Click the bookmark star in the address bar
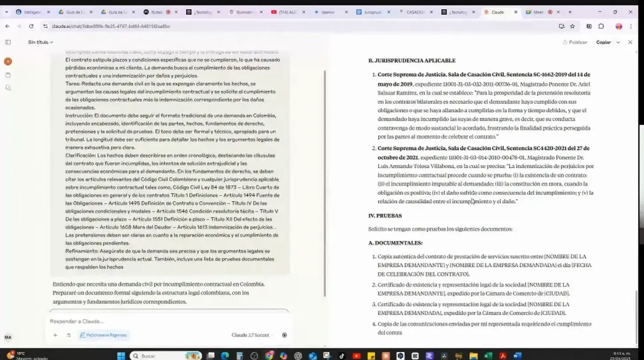The image size is (644, 360). [x=573, y=26]
